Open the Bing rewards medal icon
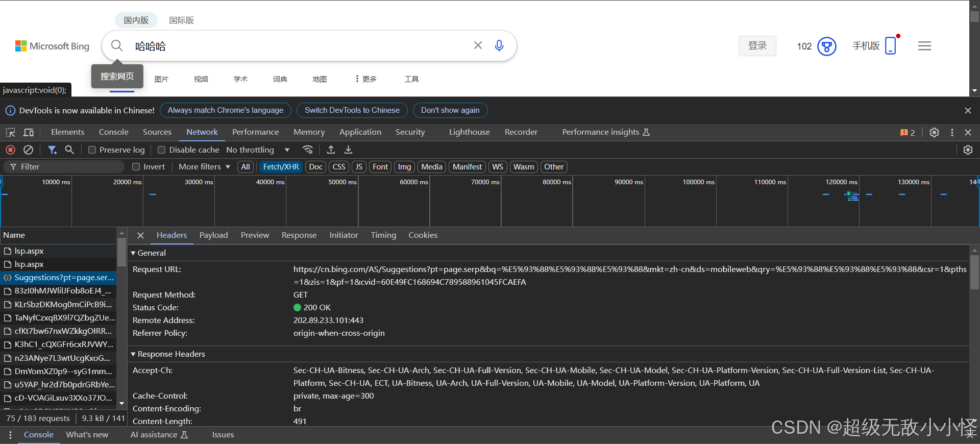 coord(826,46)
